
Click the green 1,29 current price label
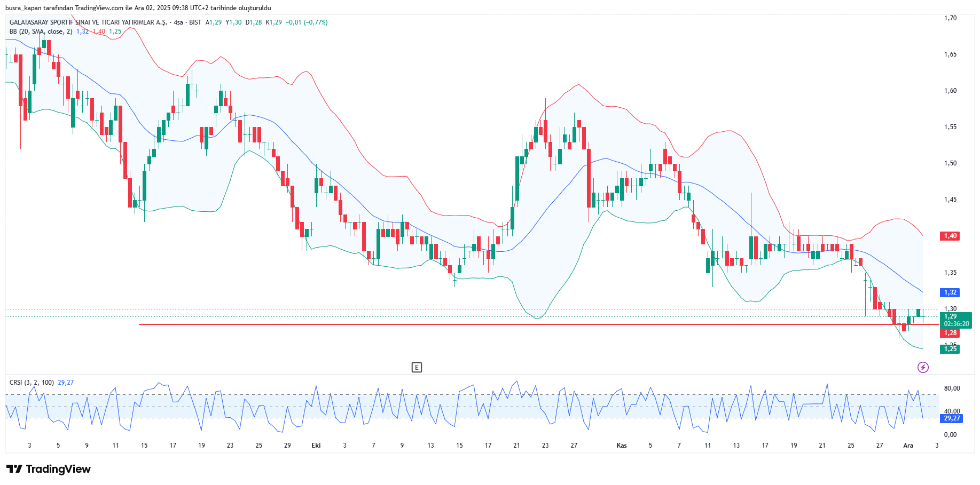click(x=950, y=316)
